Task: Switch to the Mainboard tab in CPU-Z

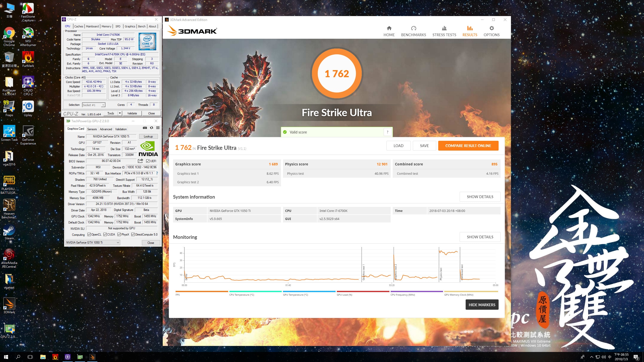Action: 92,26
